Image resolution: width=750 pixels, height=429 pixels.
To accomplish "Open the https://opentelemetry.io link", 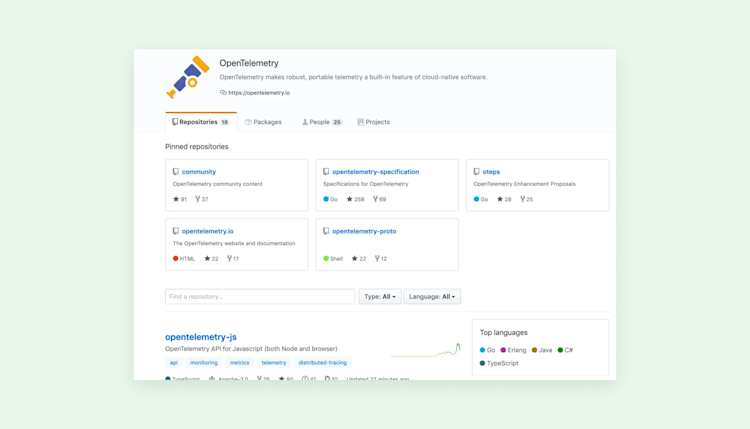I will pyautogui.click(x=259, y=93).
